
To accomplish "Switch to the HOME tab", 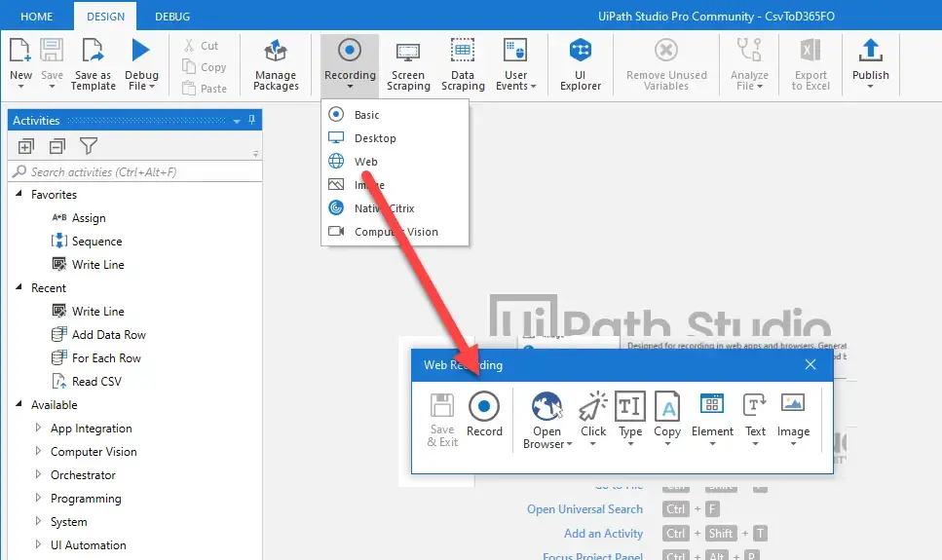I will 37,17.
